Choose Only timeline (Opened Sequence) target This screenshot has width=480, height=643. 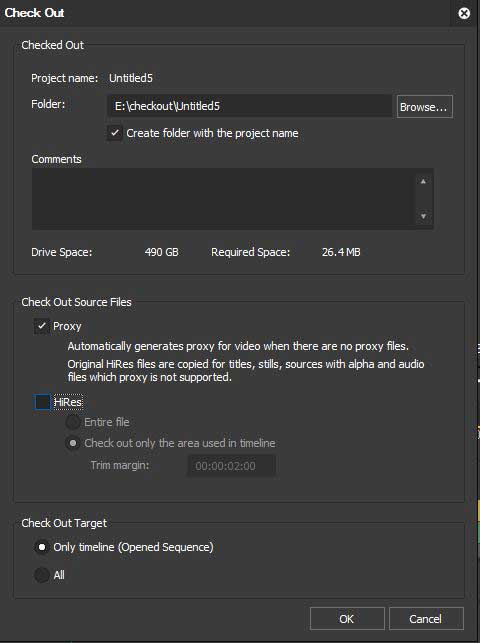point(41,547)
